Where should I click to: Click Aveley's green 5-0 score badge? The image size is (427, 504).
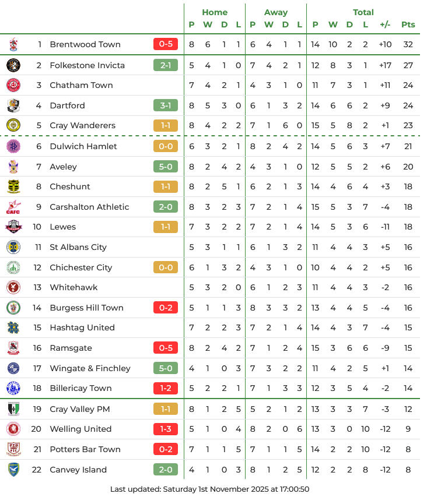click(166, 167)
